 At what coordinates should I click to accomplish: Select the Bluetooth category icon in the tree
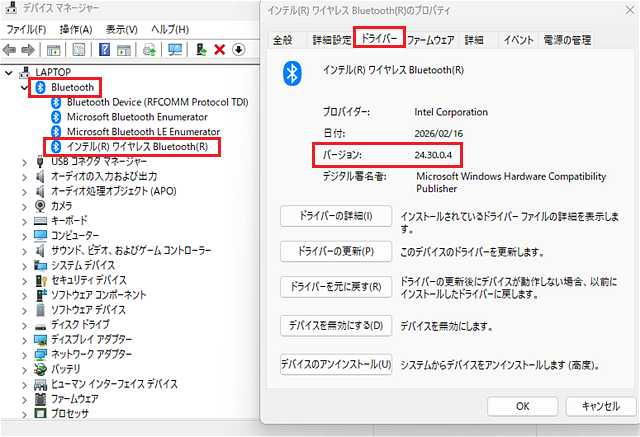pos(40,87)
